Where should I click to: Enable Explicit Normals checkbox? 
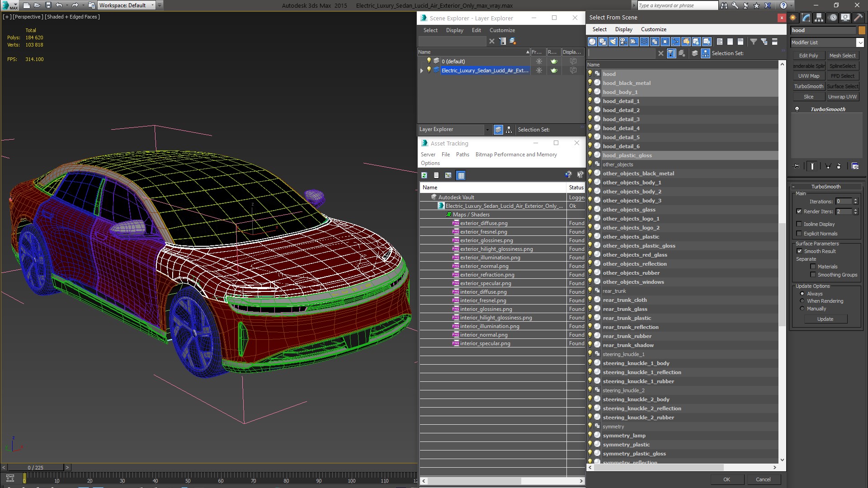(x=799, y=234)
